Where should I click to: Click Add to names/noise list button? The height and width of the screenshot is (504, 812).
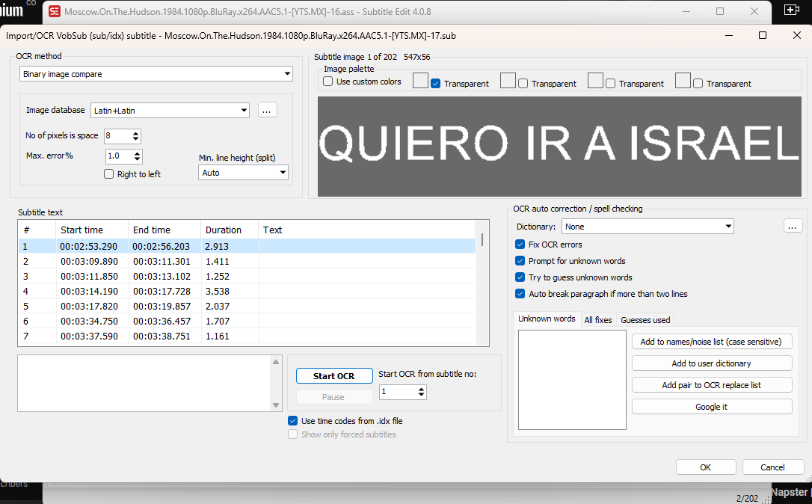pyautogui.click(x=712, y=342)
